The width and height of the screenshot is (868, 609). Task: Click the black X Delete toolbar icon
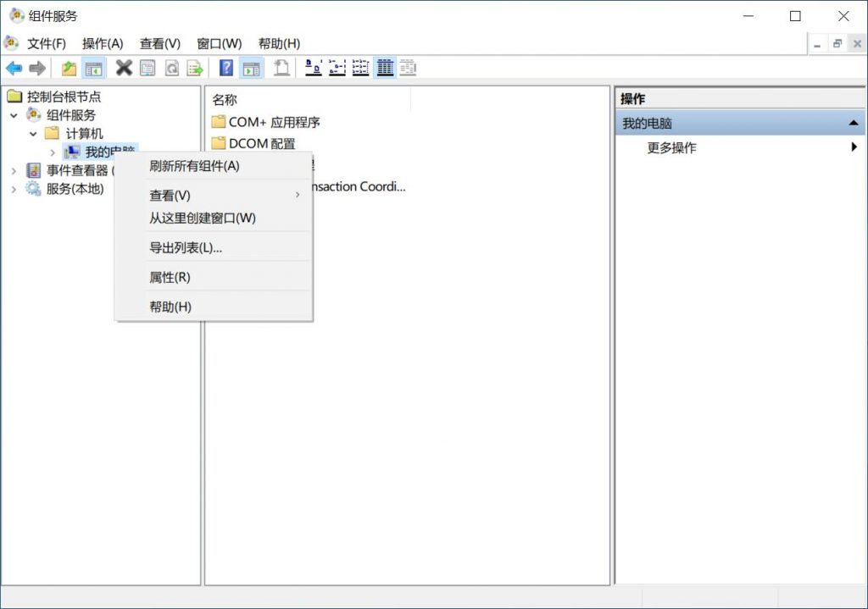click(x=124, y=68)
